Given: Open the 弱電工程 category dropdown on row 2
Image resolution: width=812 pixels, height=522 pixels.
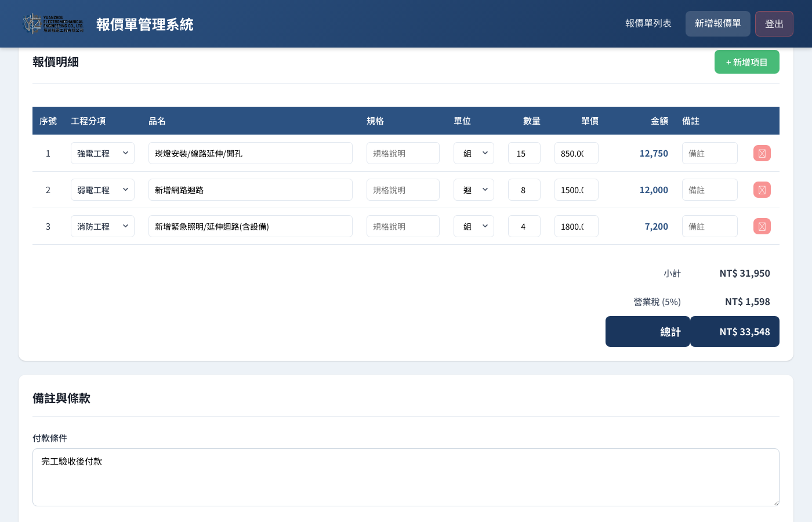Looking at the screenshot, I should coord(103,190).
